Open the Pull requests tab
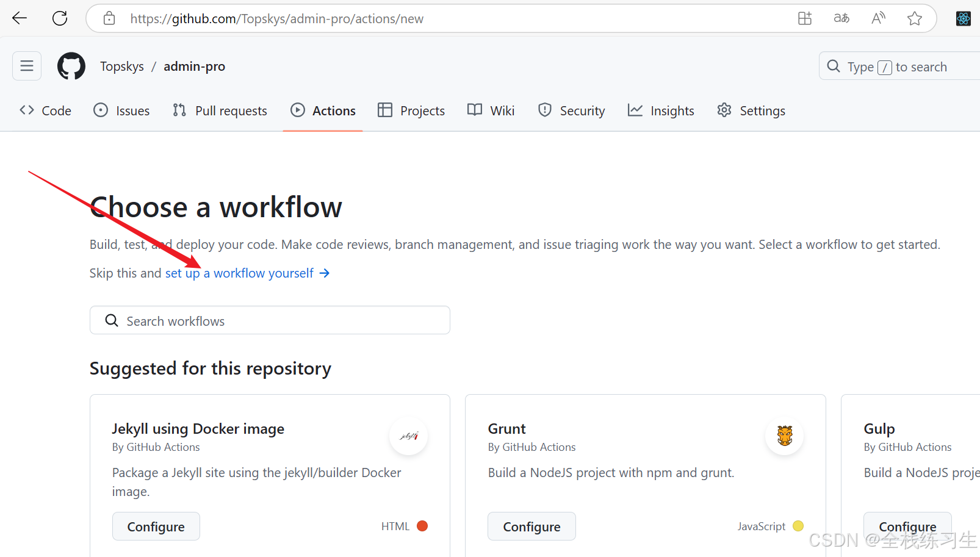980x557 pixels. click(220, 110)
